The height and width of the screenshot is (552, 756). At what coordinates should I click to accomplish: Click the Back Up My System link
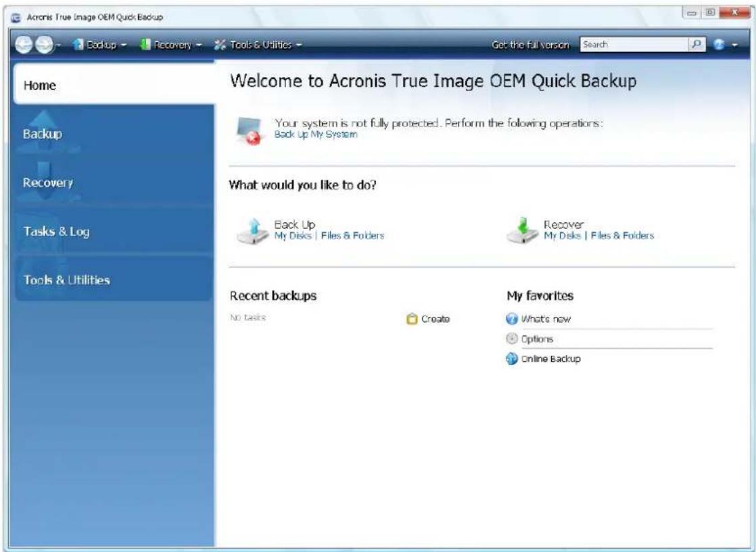(x=316, y=134)
